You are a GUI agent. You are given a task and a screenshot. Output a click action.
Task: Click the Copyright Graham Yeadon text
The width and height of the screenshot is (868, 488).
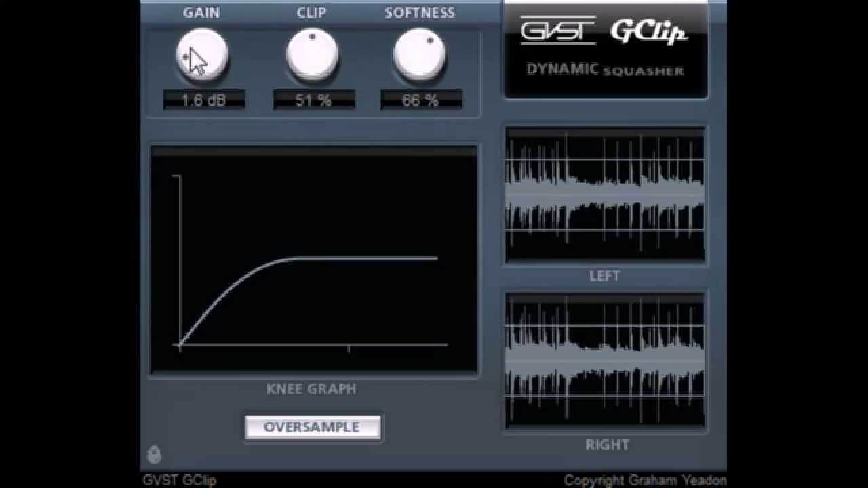tap(646, 481)
